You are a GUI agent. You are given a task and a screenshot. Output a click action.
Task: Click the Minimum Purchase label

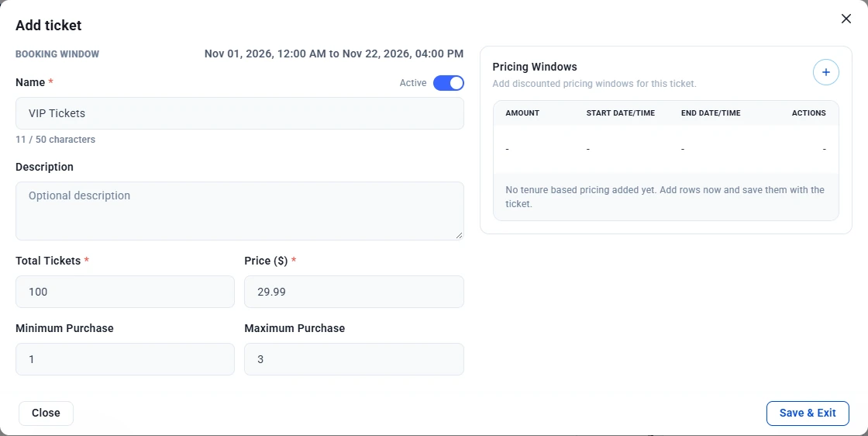pos(64,328)
